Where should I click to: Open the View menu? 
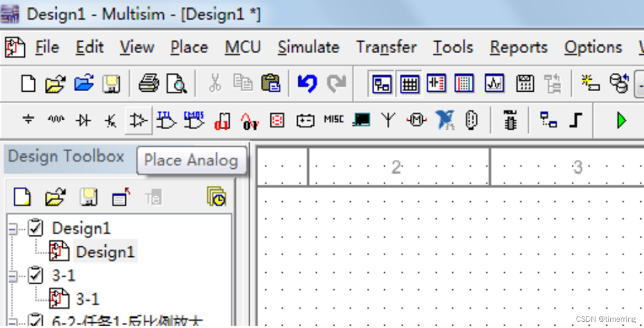136,47
